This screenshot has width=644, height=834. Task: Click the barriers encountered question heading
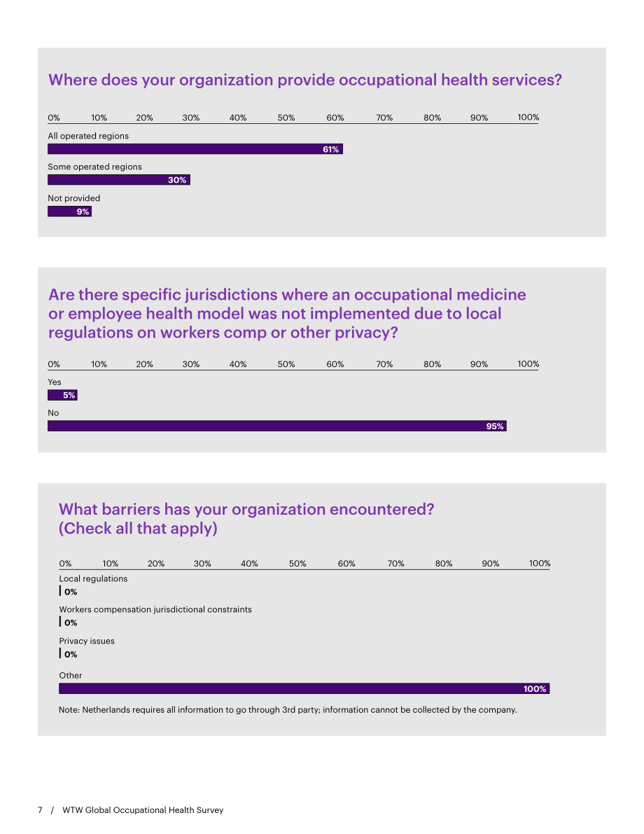coord(246,519)
